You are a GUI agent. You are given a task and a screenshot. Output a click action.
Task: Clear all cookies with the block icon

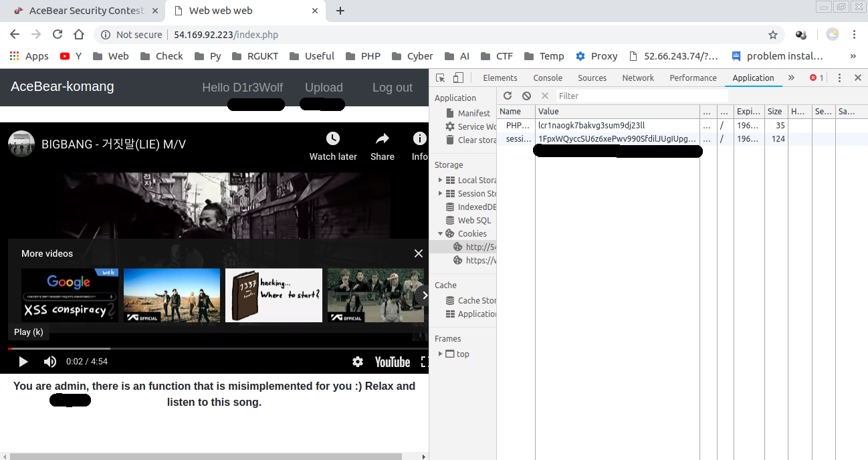point(526,96)
